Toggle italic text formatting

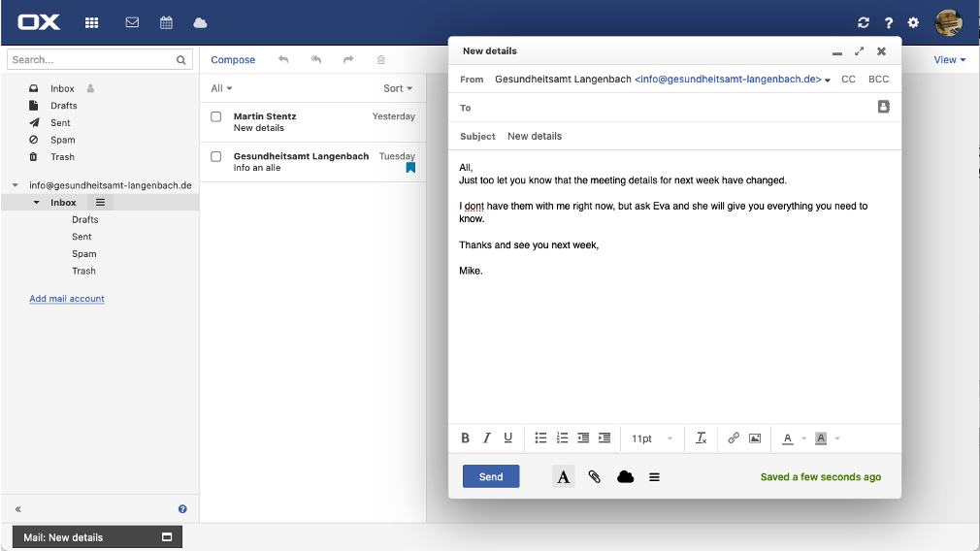(x=487, y=438)
